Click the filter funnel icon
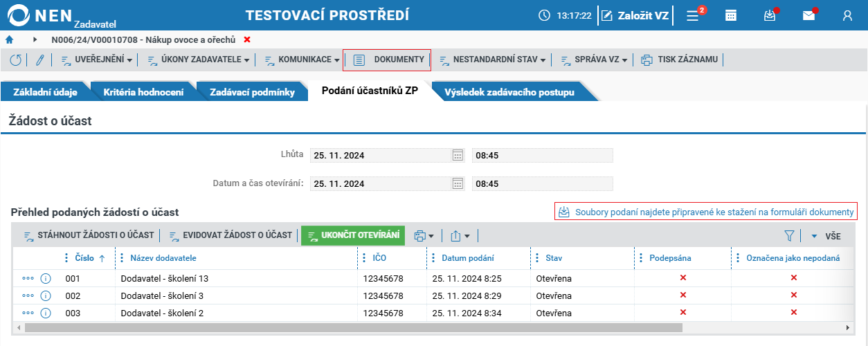This screenshot has height=346, width=868. pyautogui.click(x=789, y=236)
